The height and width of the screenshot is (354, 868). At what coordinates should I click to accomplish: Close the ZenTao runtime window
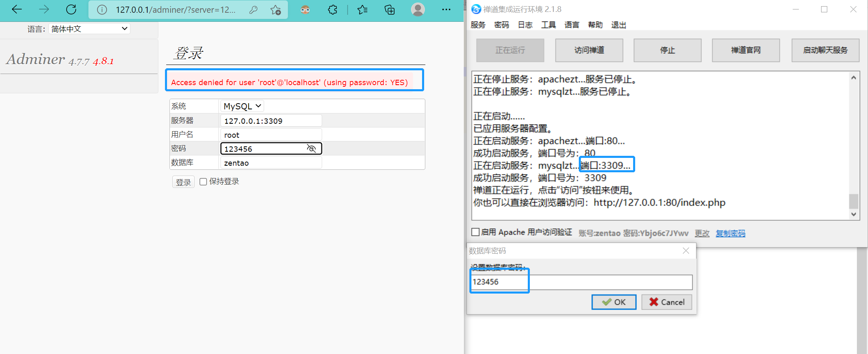pyautogui.click(x=853, y=9)
